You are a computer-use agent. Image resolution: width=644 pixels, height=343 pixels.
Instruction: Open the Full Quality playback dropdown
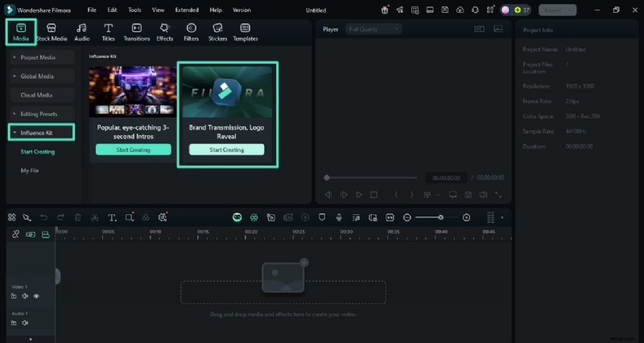point(374,29)
